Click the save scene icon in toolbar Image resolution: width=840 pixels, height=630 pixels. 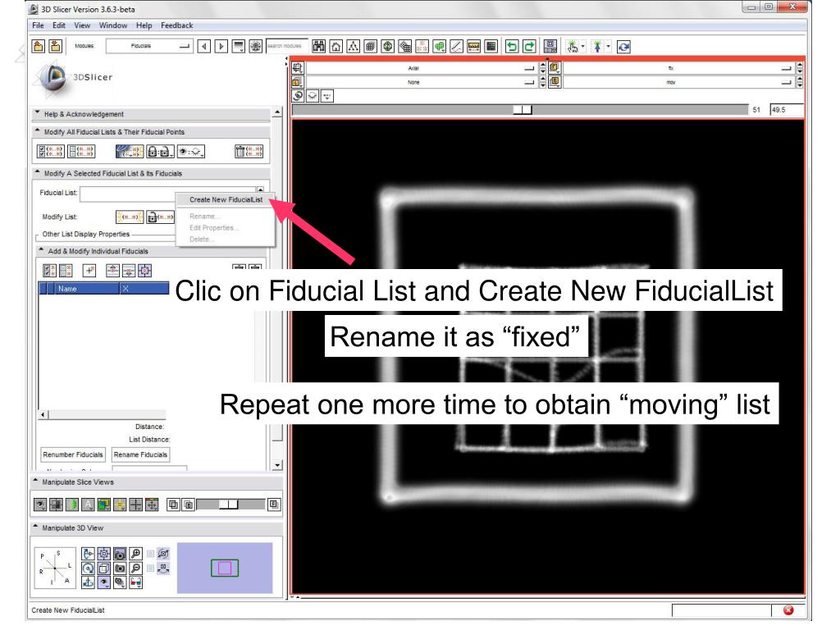coord(56,47)
